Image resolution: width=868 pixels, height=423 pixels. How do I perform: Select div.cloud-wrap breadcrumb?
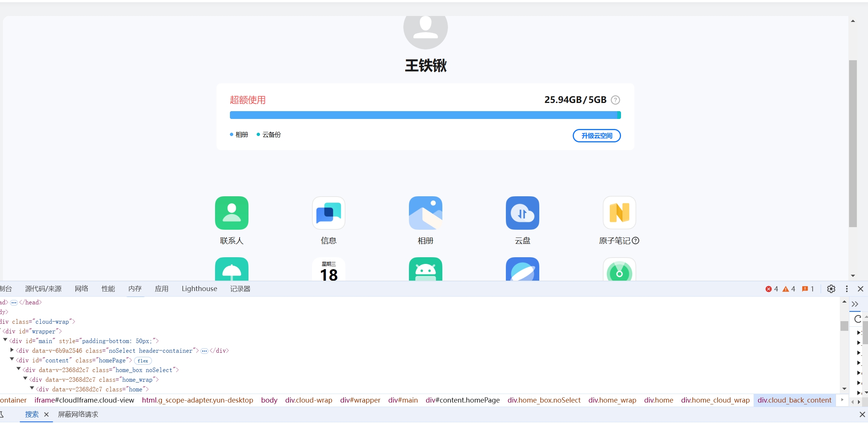click(309, 400)
